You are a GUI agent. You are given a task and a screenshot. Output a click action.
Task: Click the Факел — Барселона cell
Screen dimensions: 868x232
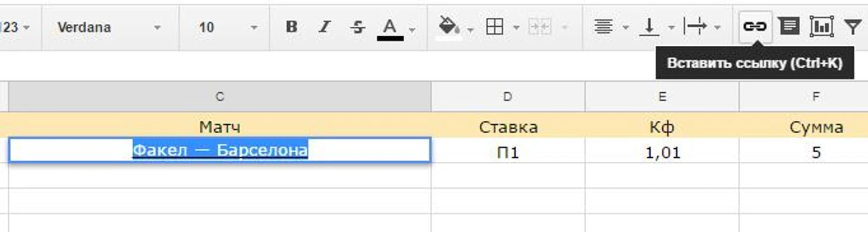point(219,150)
